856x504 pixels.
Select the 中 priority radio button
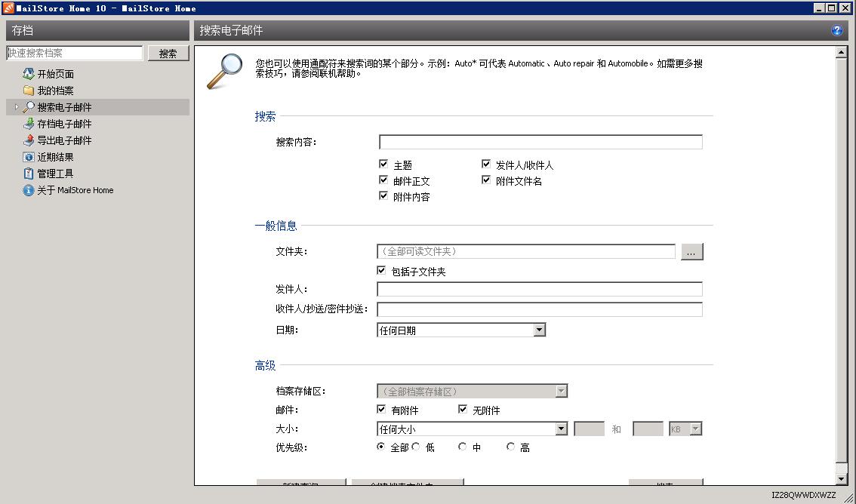click(463, 446)
